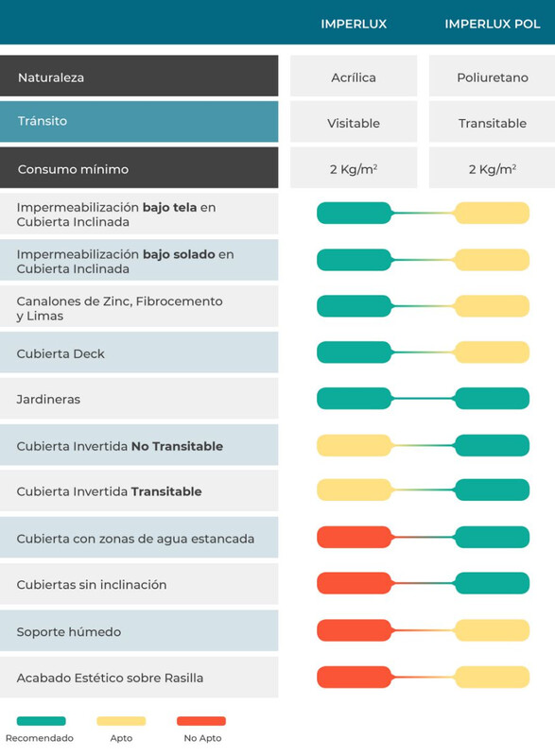Viewport: 555px width, 756px height.
Task: Select the Naturaleza row label
Action: (139, 76)
